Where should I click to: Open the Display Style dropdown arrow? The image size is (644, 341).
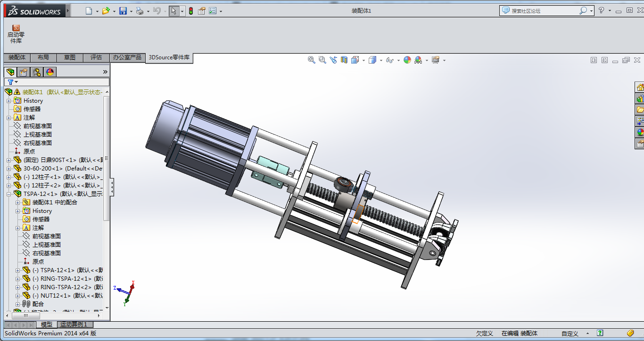[x=381, y=60]
